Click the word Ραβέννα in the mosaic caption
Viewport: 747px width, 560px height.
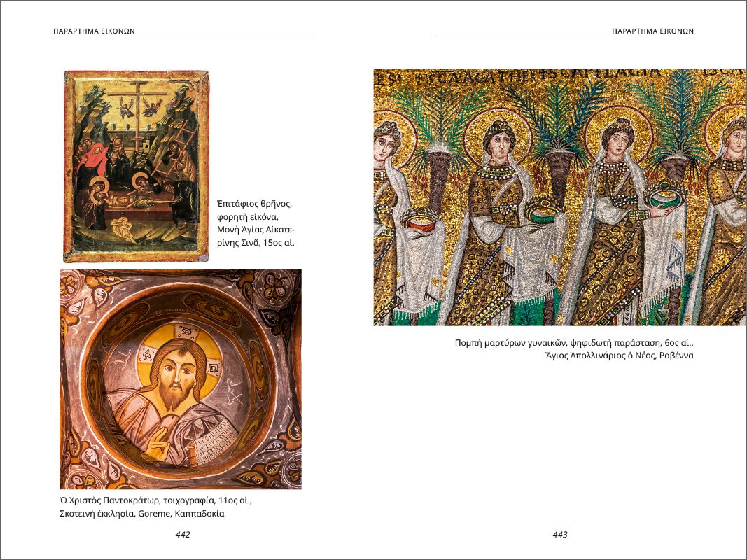(x=676, y=356)
